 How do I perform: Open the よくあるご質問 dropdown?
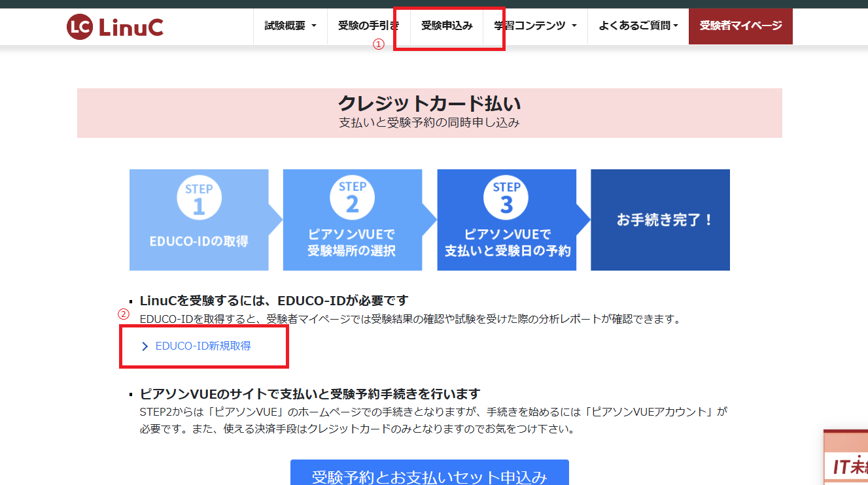tap(638, 26)
